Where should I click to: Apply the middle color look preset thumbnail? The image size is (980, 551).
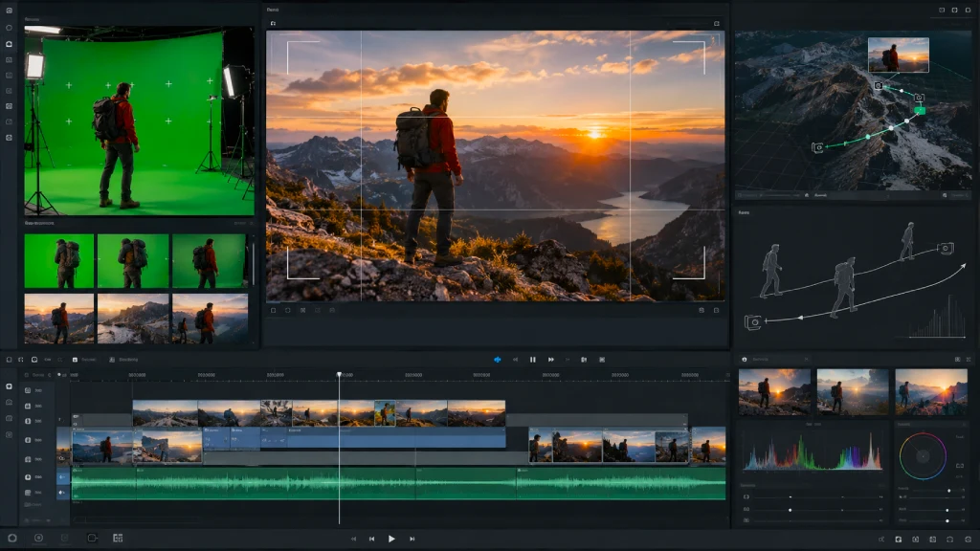(x=853, y=391)
